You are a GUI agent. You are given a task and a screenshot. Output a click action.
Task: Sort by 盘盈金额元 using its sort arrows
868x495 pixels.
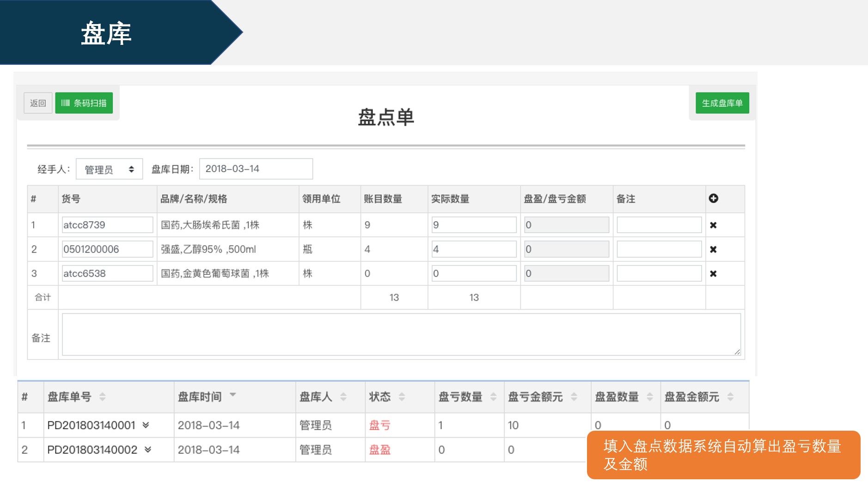pos(730,396)
